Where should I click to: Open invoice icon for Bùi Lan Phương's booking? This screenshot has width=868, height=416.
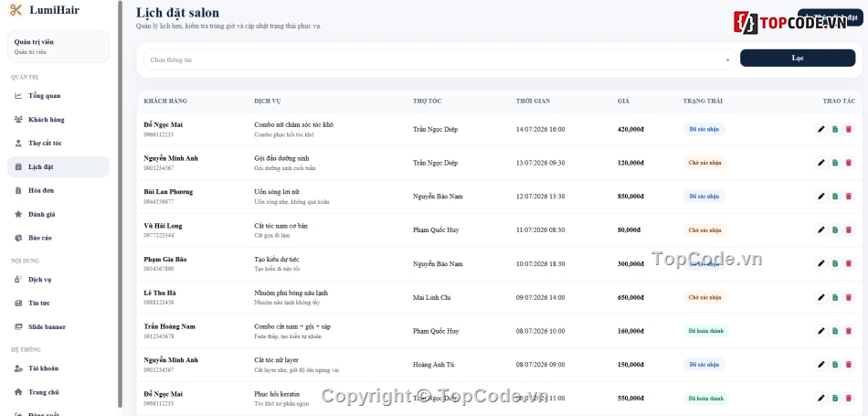click(x=835, y=197)
